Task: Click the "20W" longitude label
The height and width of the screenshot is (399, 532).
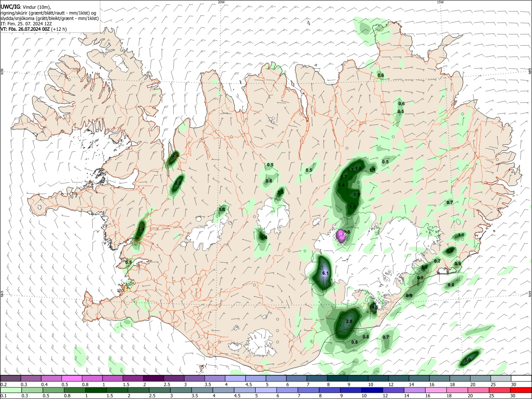Action: click(221, 2)
